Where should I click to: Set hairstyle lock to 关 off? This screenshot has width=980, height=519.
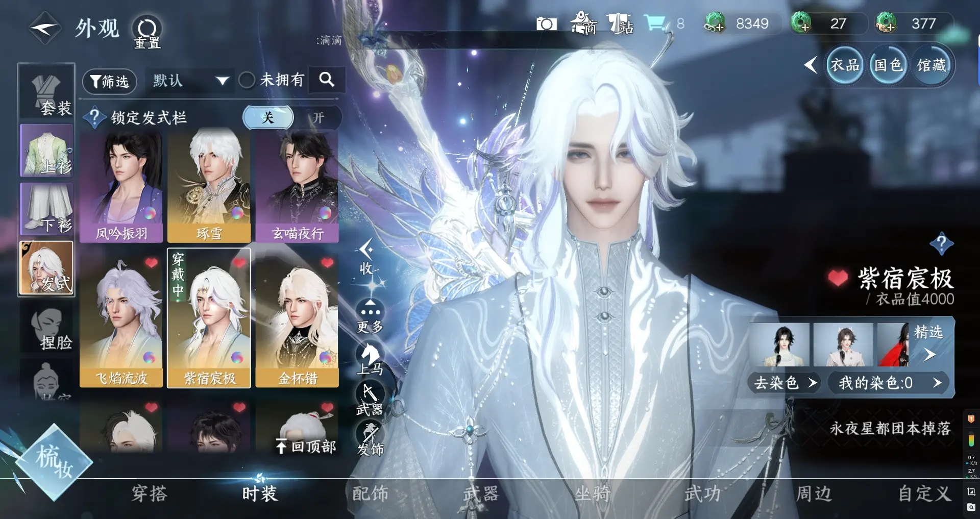click(x=268, y=118)
